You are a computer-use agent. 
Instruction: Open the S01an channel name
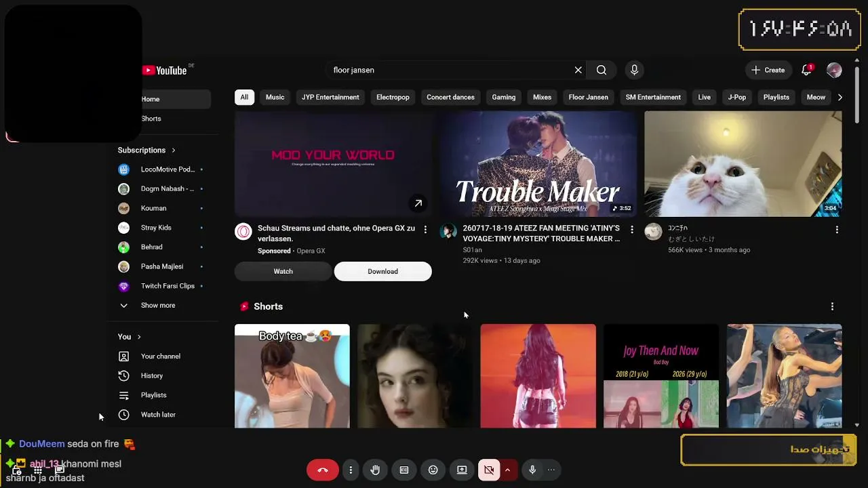[x=473, y=250]
